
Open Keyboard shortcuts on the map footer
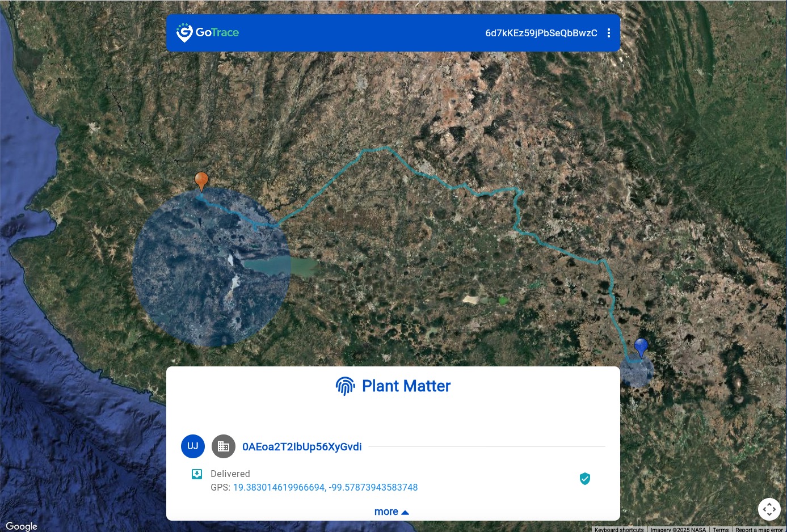(619, 529)
